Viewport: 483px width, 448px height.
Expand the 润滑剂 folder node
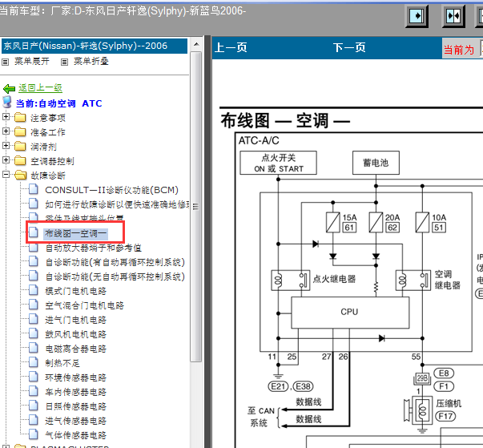click(x=6, y=145)
